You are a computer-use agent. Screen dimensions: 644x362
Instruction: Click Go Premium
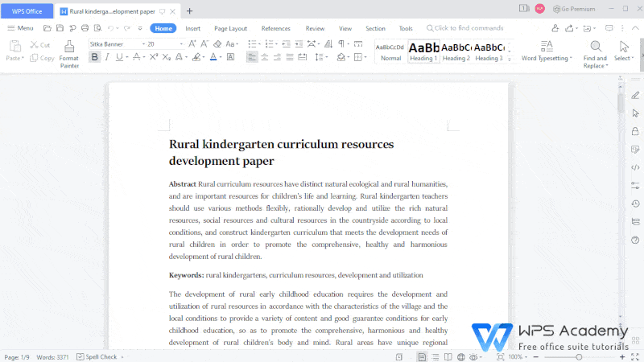coord(574,9)
